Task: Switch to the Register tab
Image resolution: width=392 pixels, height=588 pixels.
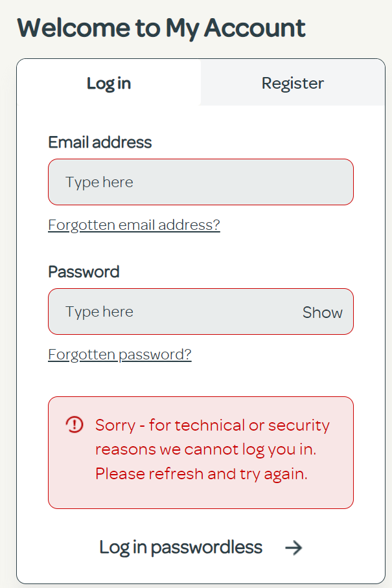Action: [292, 83]
